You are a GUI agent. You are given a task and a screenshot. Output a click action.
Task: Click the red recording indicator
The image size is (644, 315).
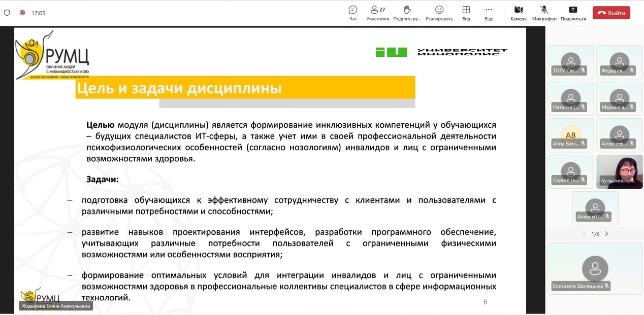click(22, 13)
